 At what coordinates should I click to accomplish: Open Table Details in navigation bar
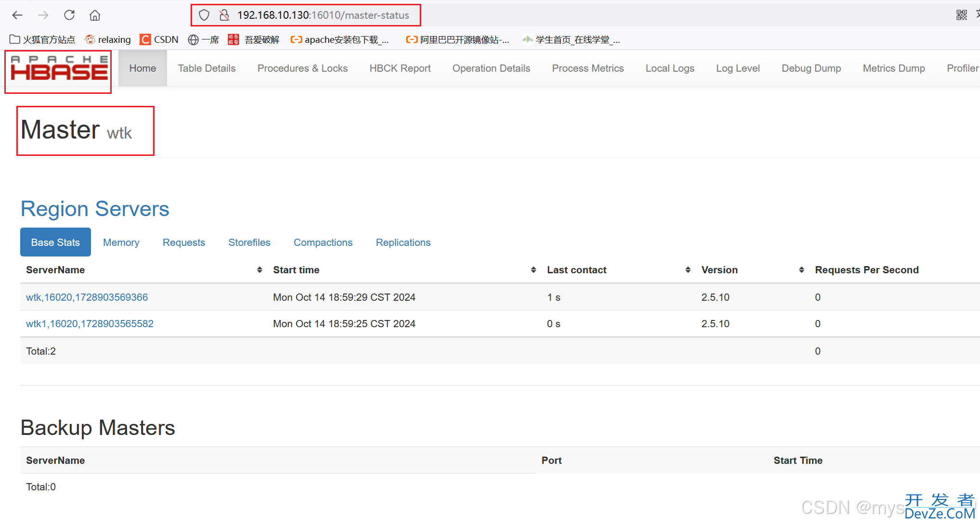coord(206,68)
